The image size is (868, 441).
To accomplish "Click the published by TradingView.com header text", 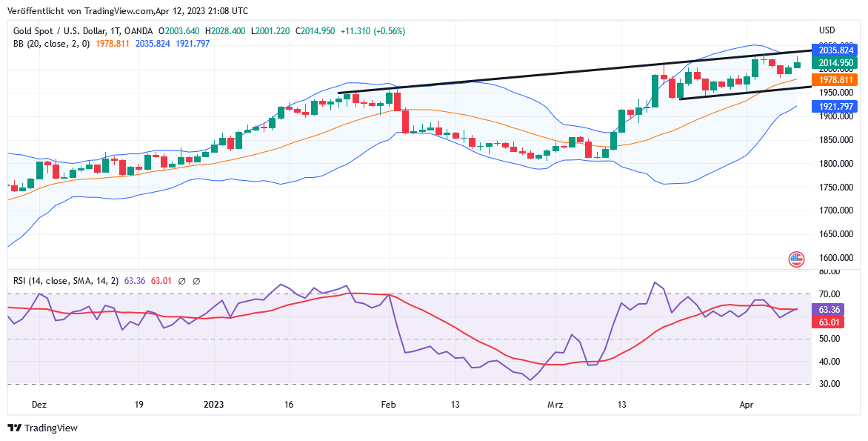I will pos(127,11).
